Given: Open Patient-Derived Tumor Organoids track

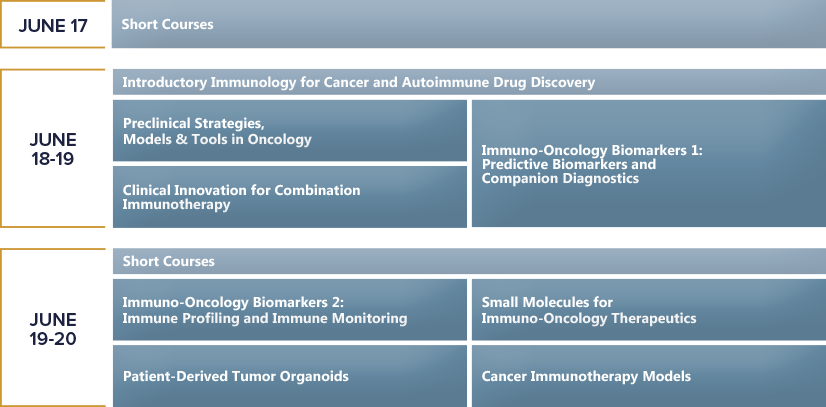Looking at the screenshot, I should pyautogui.click(x=289, y=376).
